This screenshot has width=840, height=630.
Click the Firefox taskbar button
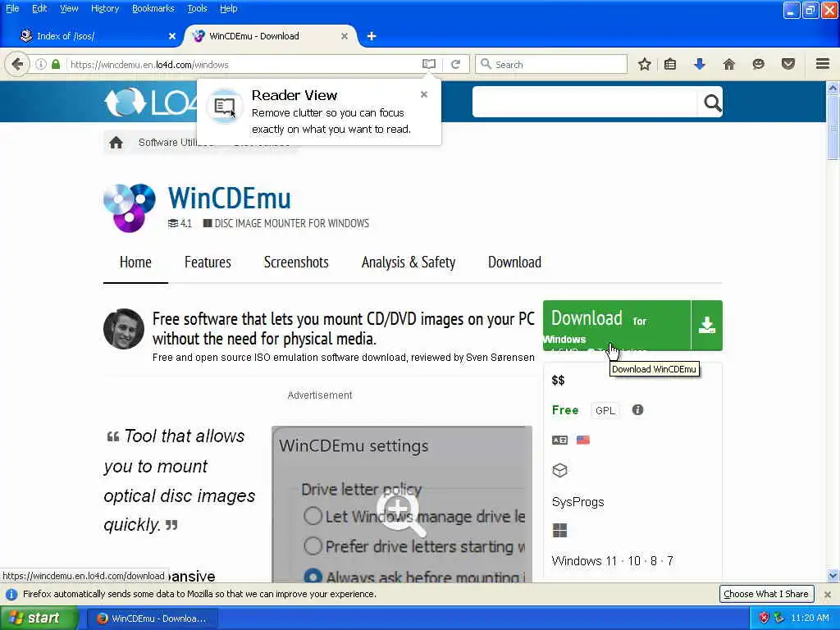153,619
